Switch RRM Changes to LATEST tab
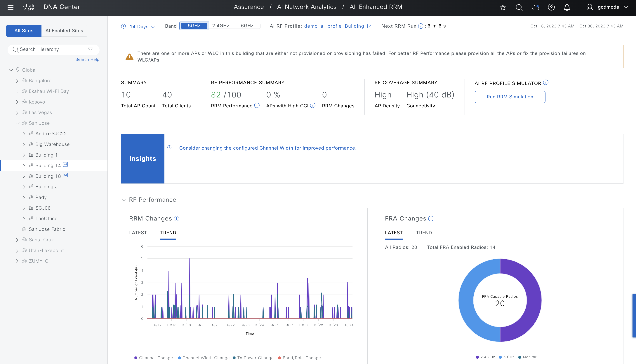 138,233
